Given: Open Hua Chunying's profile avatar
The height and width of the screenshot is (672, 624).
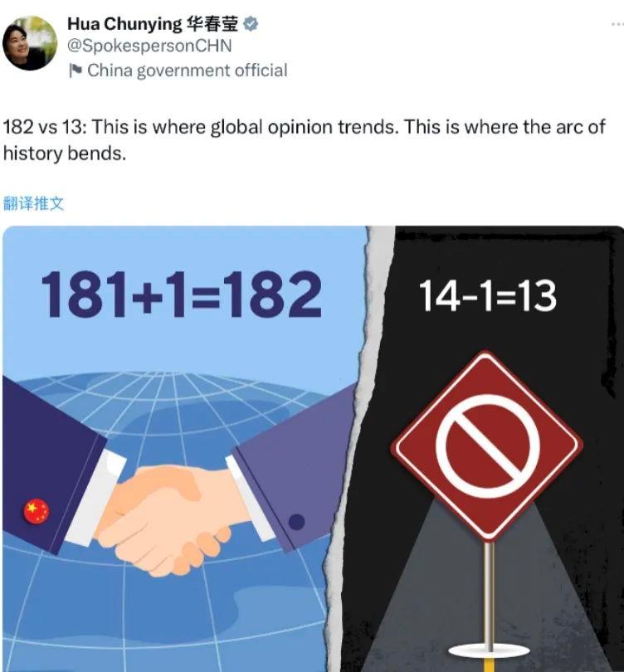Looking at the screenshot, I should pyautogui.click(x=30, y=43).
